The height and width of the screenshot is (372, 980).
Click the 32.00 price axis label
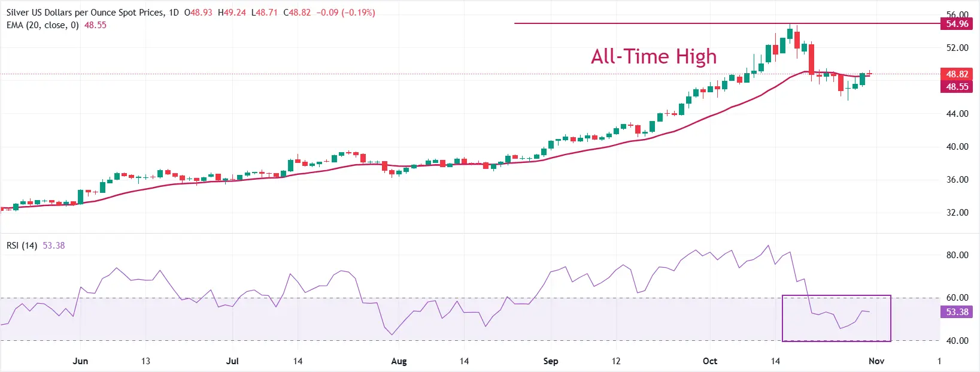pyautogui.click(x=957, y=213)
